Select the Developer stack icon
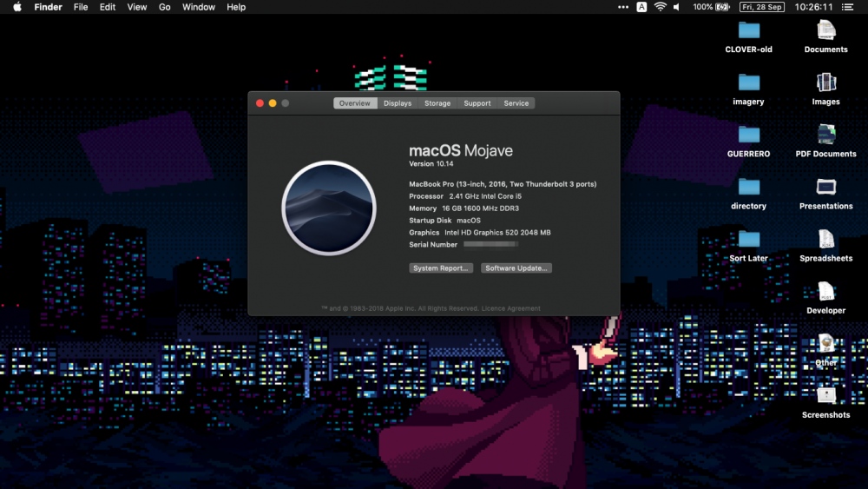Image resolution: width=868 pixels, height=489 pixels. (825, 291)
